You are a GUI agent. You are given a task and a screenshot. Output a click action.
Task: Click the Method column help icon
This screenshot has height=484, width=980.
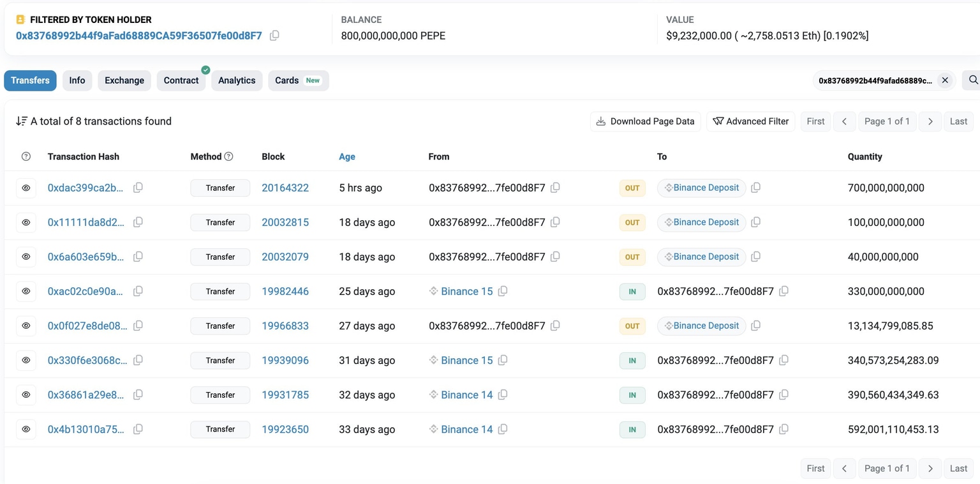[229, 156]
